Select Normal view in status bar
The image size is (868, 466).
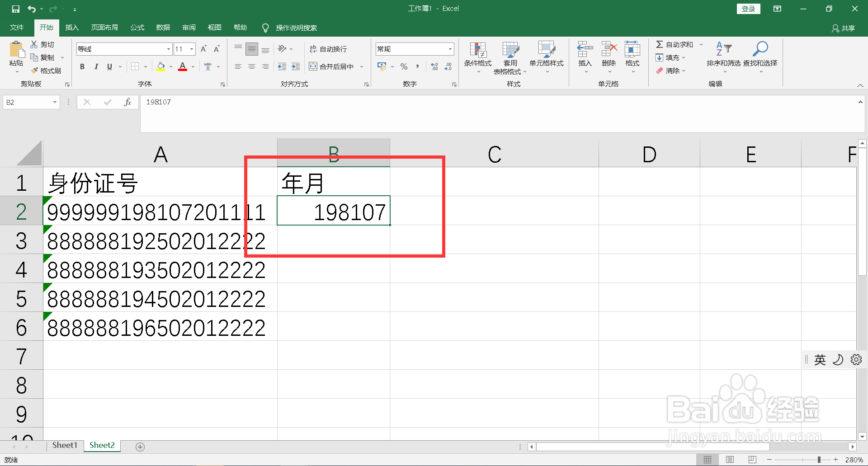708,460
